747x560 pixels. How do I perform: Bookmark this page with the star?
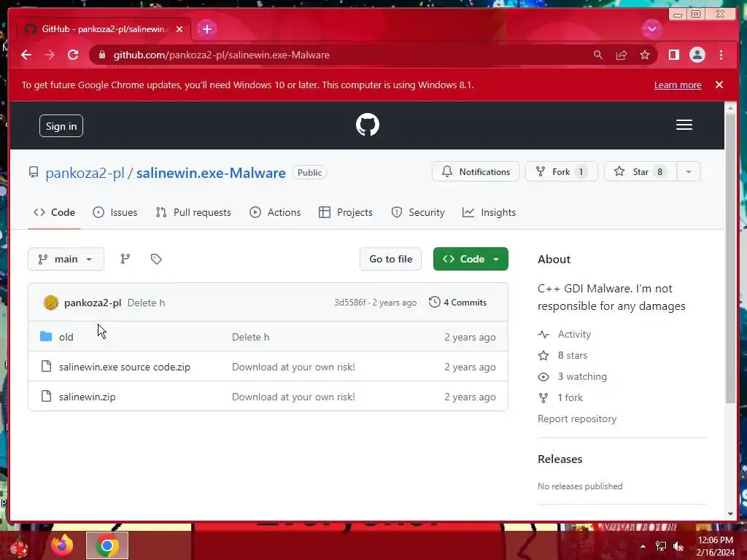[645, 55]
